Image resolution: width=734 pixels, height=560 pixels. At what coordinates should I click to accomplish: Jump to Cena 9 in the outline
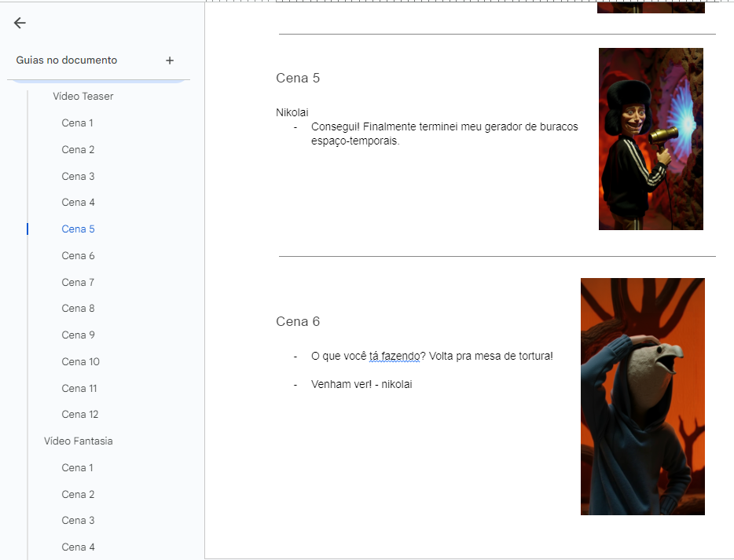(79, 335)
